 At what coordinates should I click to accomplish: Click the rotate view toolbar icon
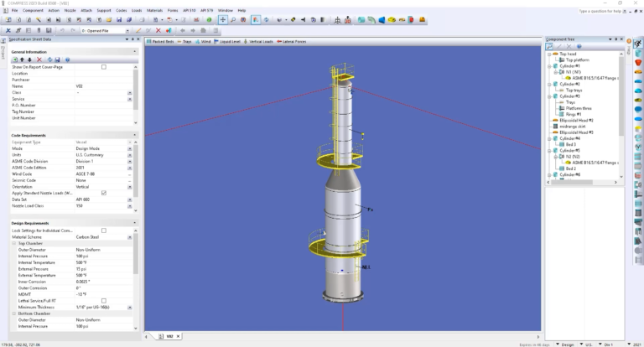click(x=266, y=20)
